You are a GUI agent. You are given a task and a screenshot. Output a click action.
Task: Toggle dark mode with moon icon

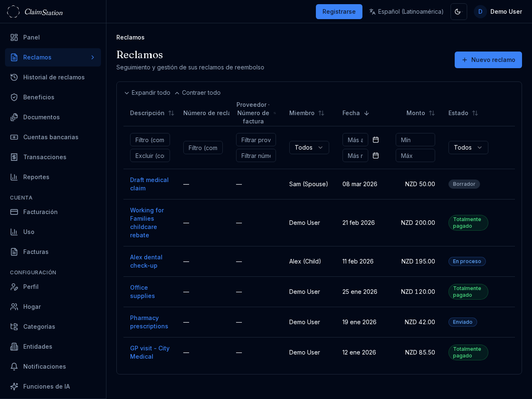458,12
